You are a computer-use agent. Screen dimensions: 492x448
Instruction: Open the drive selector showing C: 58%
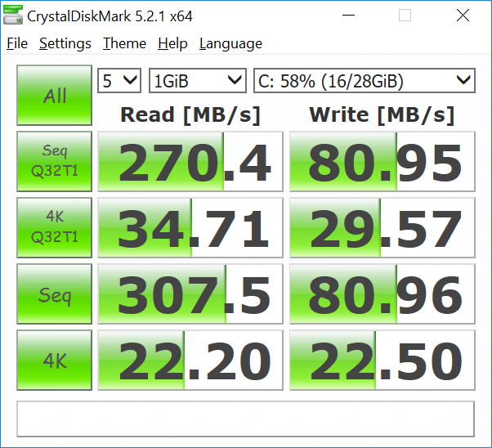click(365, 81)
